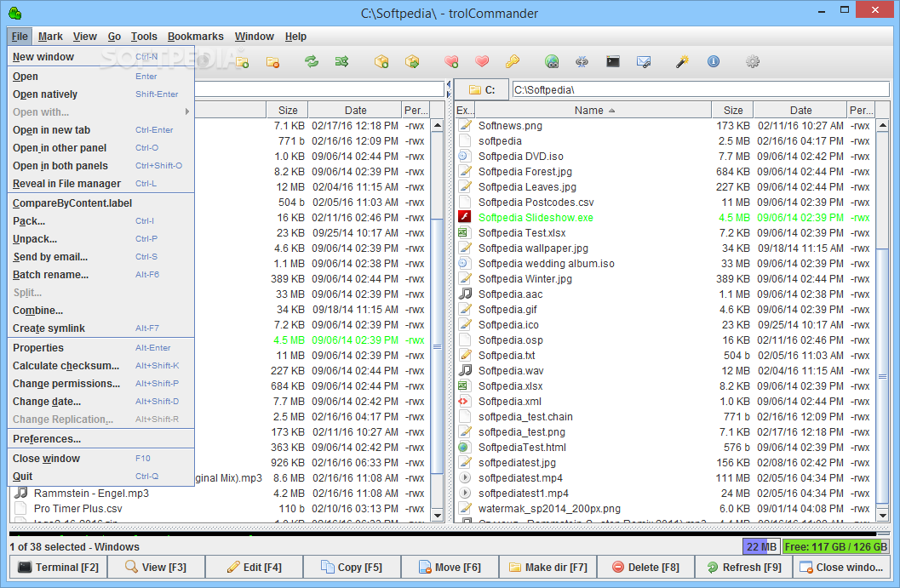Click the Unmark group folder-minus toolbar icon
This screenshot has width=900, height=588.
[272, 61]
